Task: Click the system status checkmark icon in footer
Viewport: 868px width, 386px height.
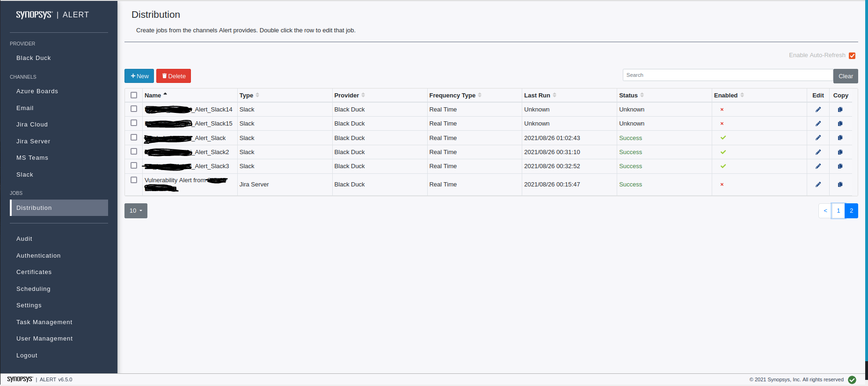Action: tap(852, 380)
